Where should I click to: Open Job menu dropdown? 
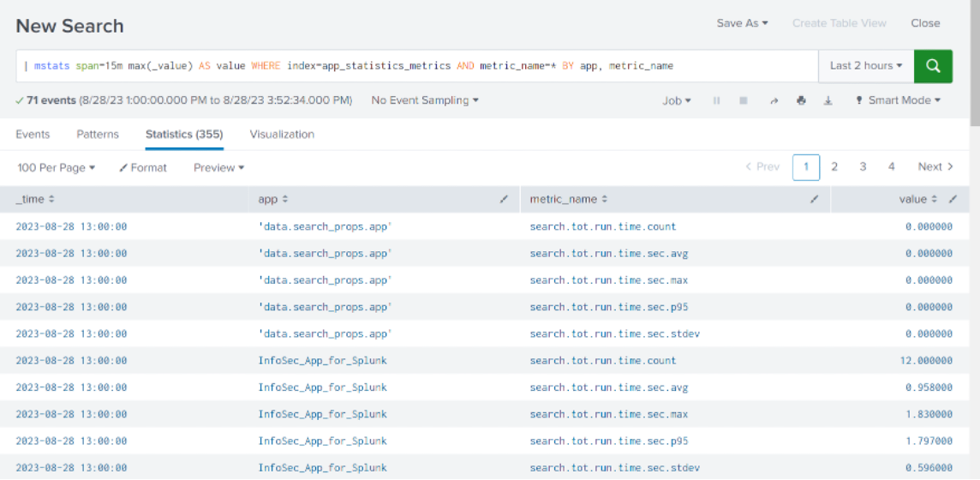pos(676,100)
